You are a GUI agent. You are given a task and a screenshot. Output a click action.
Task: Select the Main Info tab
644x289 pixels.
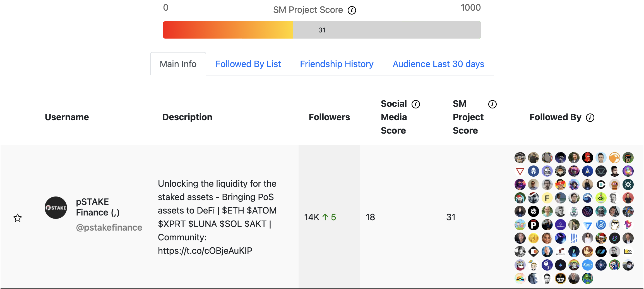tap(178, 64)
